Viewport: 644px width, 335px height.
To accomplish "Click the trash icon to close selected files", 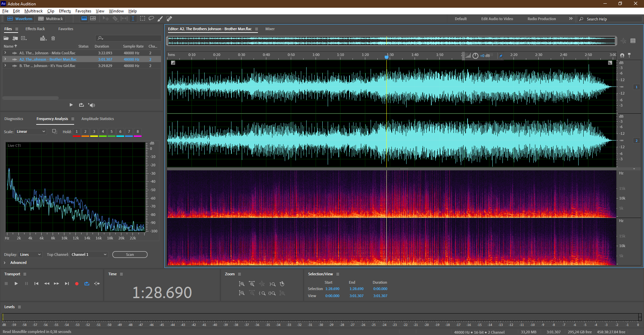I will click(x=53, y=38).
